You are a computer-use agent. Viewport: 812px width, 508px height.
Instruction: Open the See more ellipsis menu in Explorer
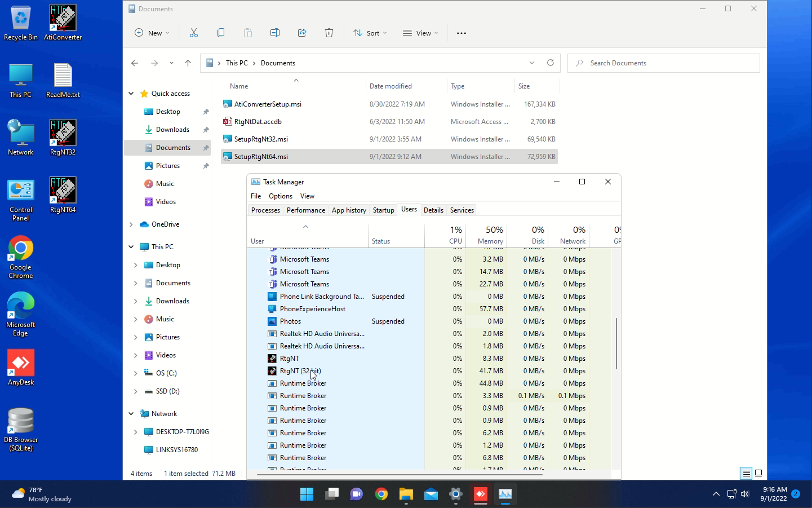click(x=462, y=33)
